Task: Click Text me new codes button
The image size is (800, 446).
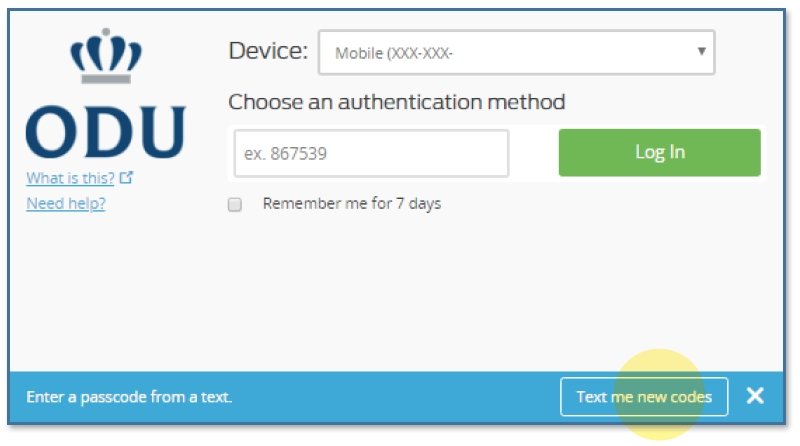Action: coord(644,397)
